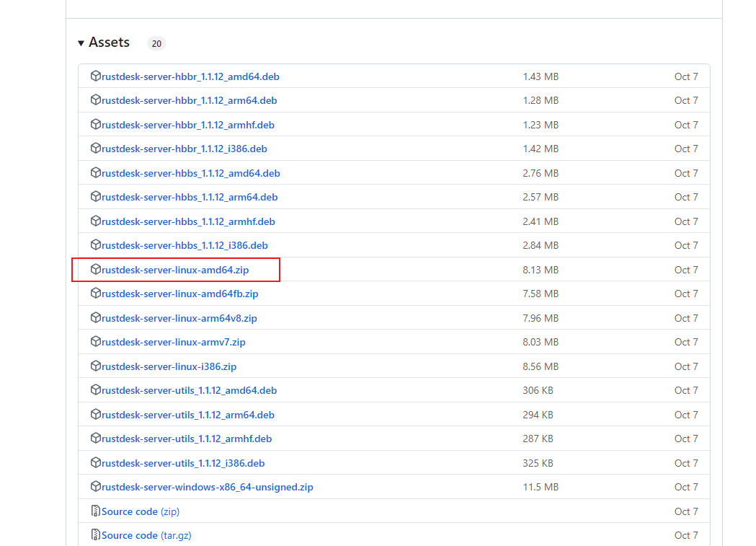Click the Assets heading text
The height and width of the screenshot is (546, 756).
point(109,43)
